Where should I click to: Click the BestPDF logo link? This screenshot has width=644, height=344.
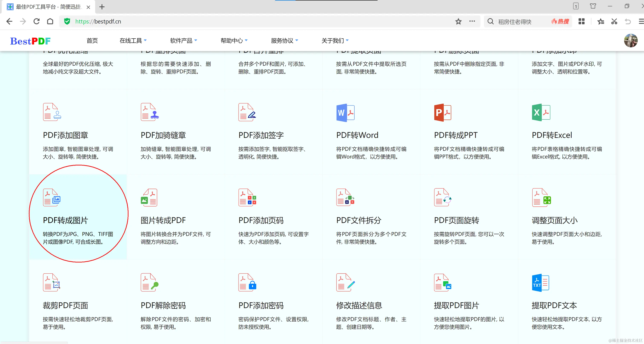[x=30, y=41]
